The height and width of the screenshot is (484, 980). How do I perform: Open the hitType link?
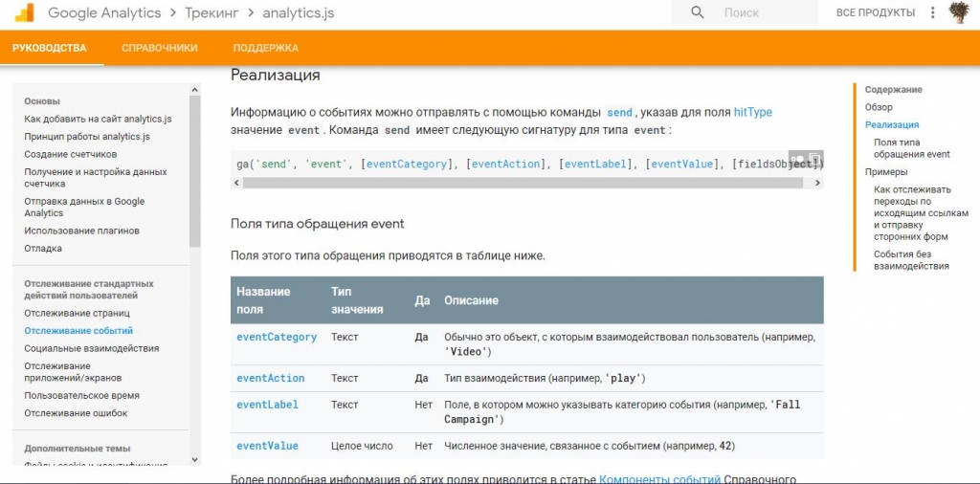[752, 113]
